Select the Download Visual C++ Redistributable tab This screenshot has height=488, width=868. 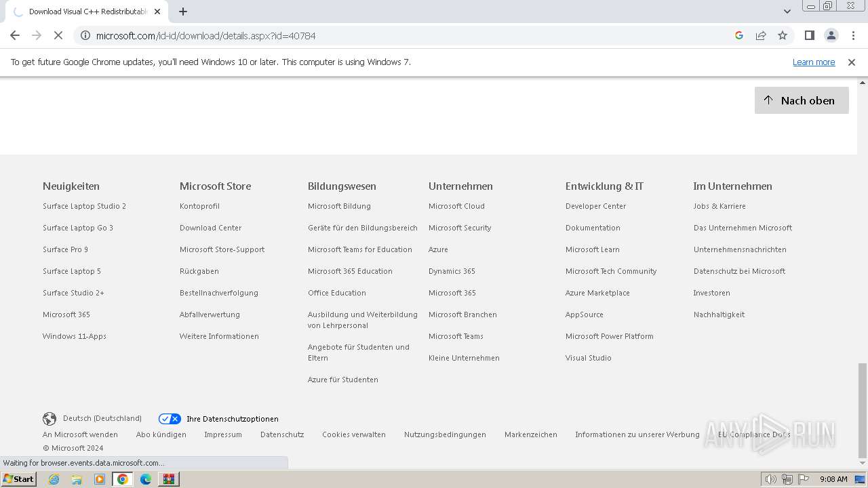[85, 12]
